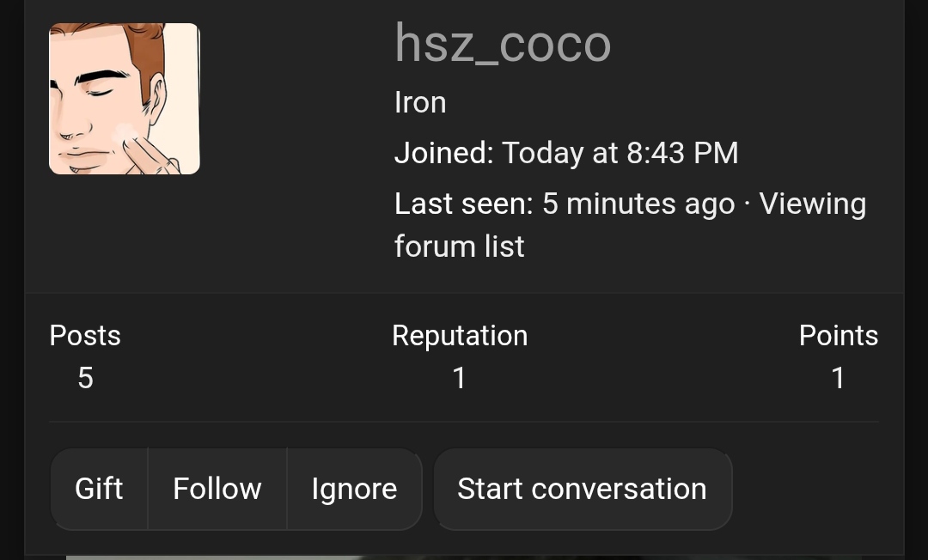Click the Iron user rank title
Viewport: 928px width, 560px height.
pyautogui.click(x=420, y=102)
